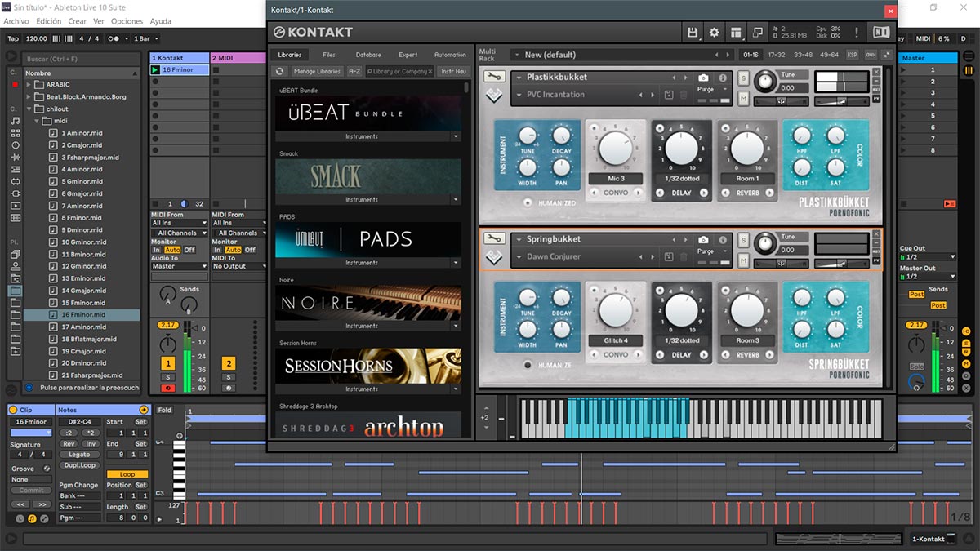Image resolution: width=980 pixels, height=551 pixels.
Task: Open Kontakt's workspace layout icon
Action: coord(736,32)
